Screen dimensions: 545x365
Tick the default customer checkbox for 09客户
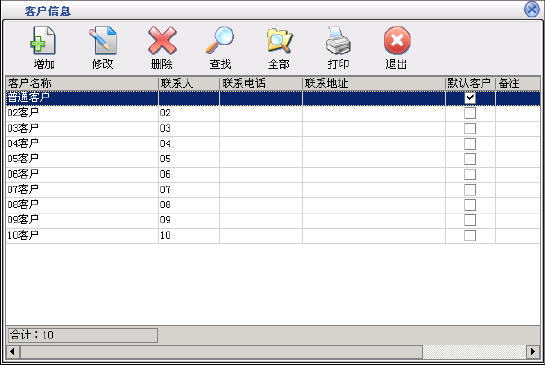tap(470, 220)
